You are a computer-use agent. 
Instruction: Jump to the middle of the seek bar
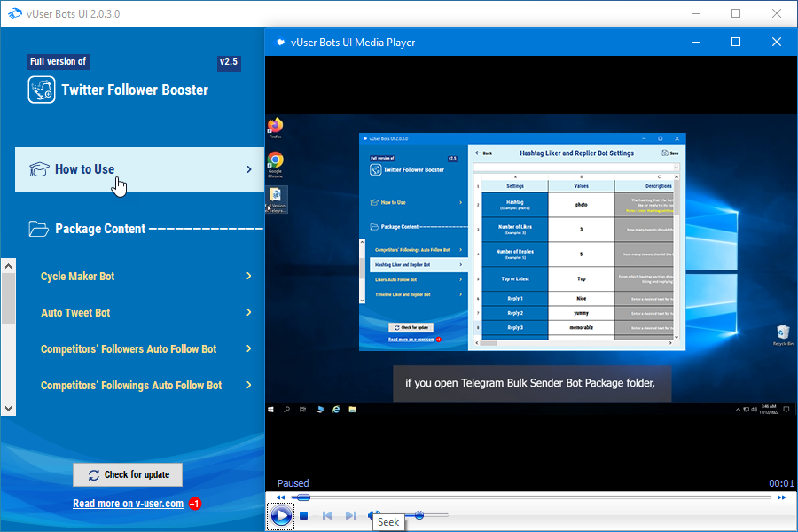pos(532,497)
